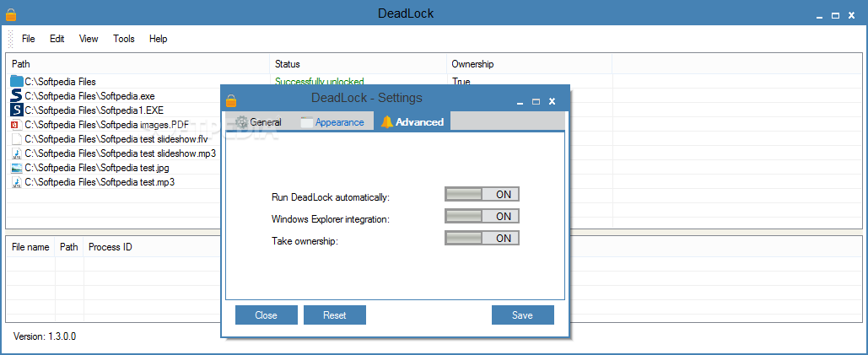Image resolution: width=868 pixels, height=355 pixels.
Task: Click the Run DeadLock automatically label
Action: (331, 196)
